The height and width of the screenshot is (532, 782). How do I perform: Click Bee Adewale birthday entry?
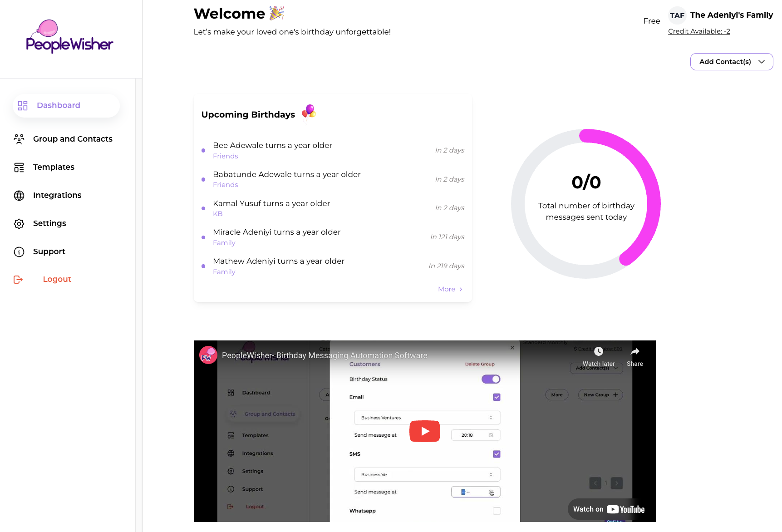333,150
